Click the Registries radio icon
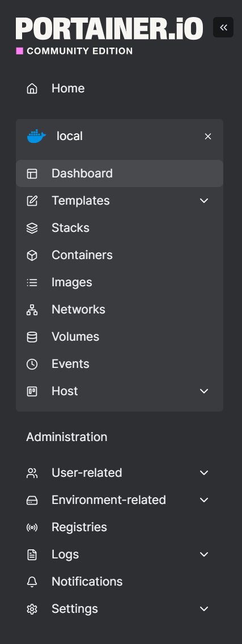Viewport: 242px width, 644px height. click(x=32, y=527)
